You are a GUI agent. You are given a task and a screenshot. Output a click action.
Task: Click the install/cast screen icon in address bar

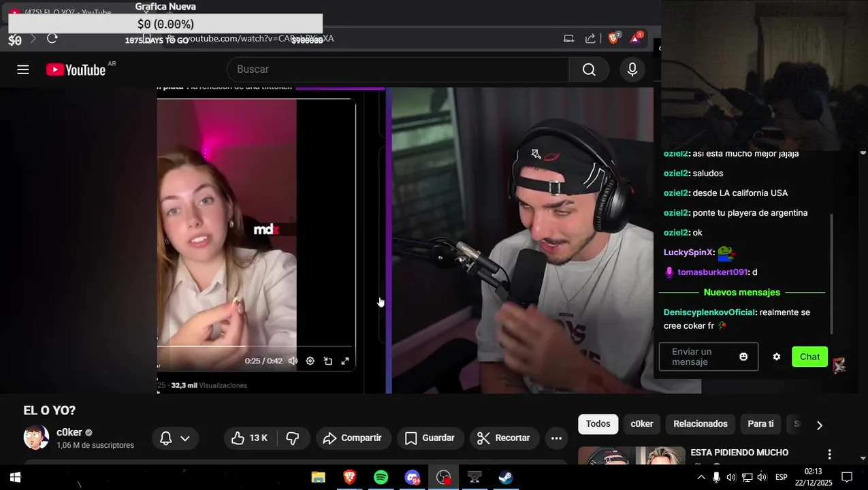[568, 39]
